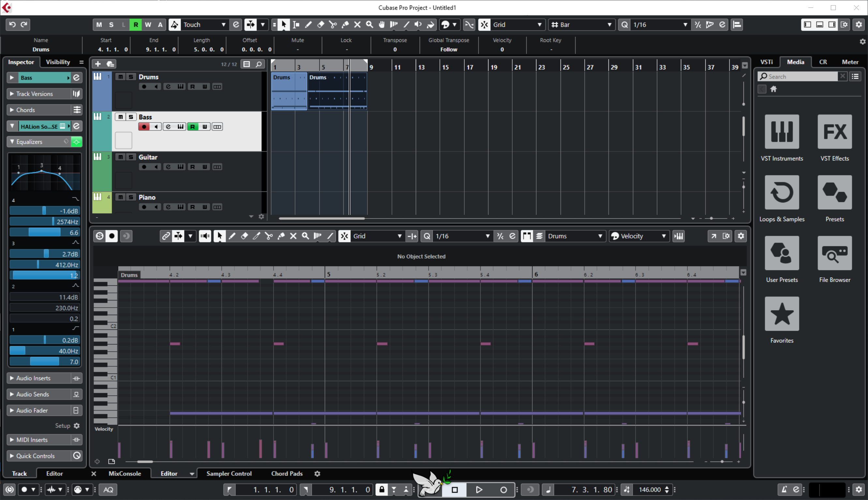Select the Draw pencil tool in main toolbar
Viewport: 868px width, 500px height.
(x=308, y=24)
